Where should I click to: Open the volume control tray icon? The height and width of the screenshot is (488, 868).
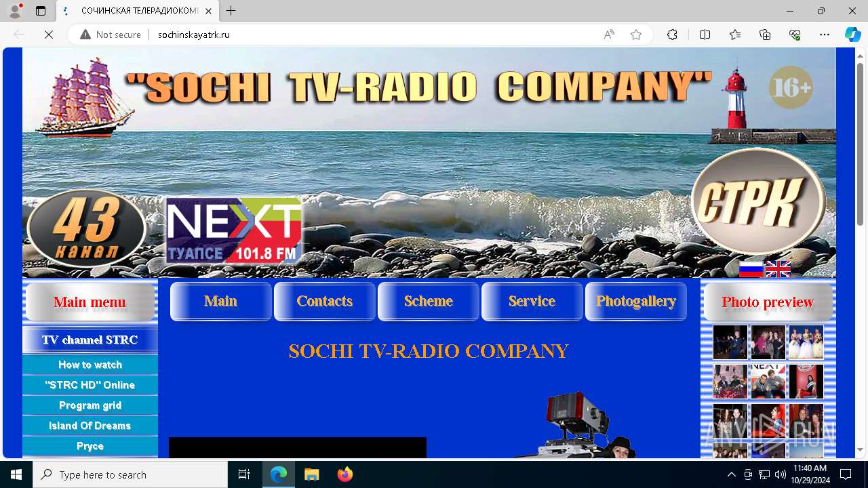tap(781, 474)
